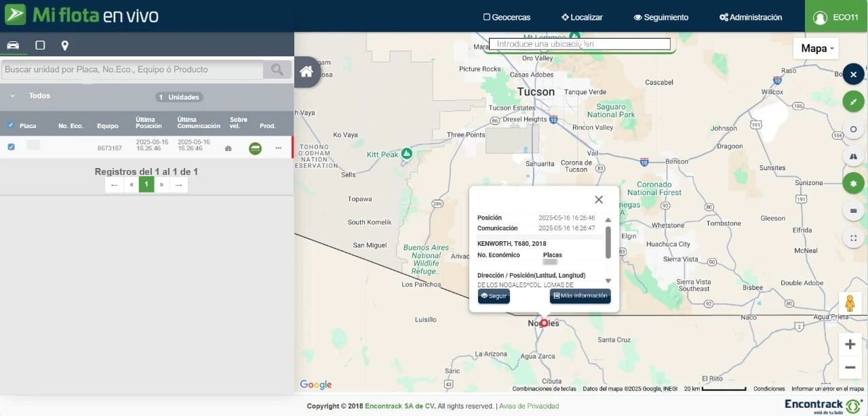
Task: Toggle the select-all checkbox in Placa header
Action: tap(10, 125)
